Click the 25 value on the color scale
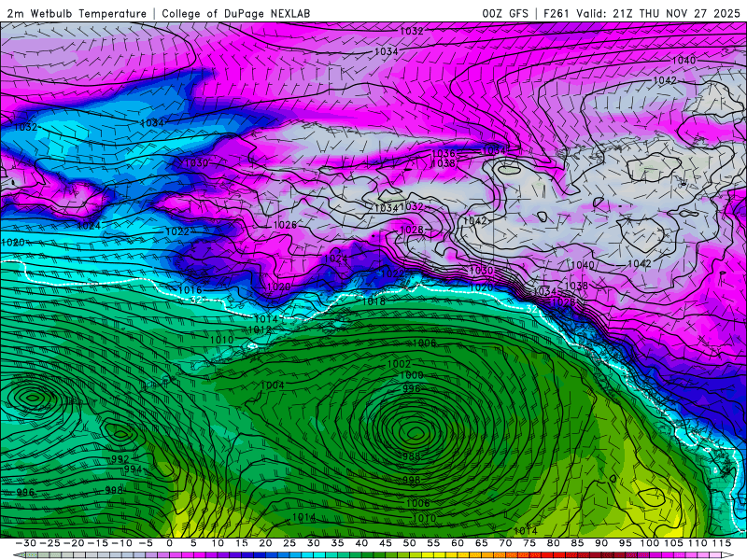Viewport: 747px width, 560px height. tap(289, 543)
